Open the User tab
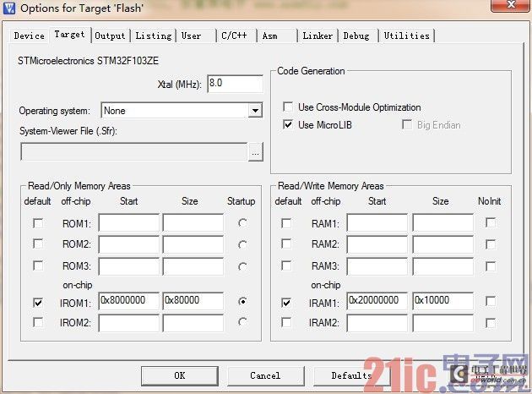The height and width of the screenshot is (394, 532). pyautogui.click(x=195, y=36)
